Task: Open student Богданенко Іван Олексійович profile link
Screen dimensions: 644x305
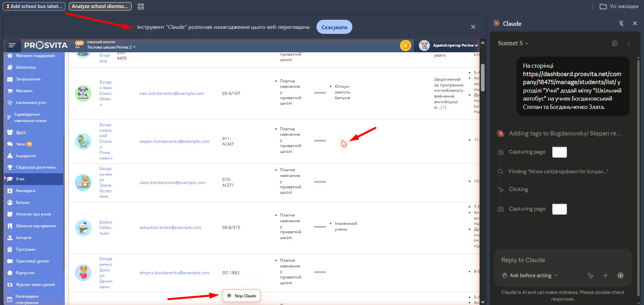Action: pyautogui.click(x=106, y=93)
